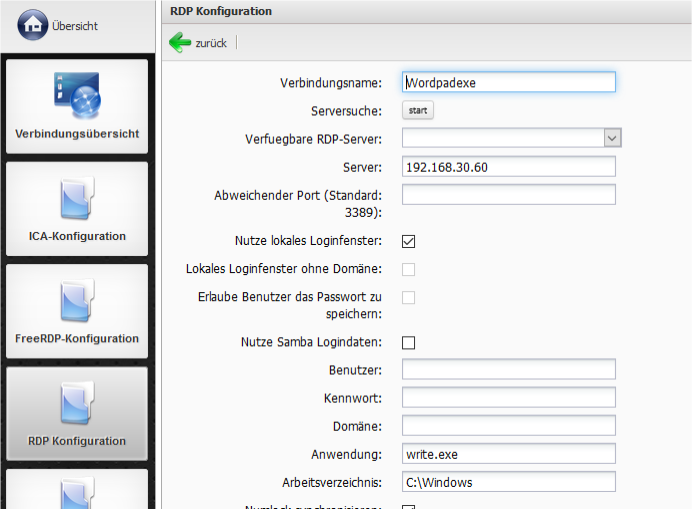Expand the Verfuegbare RDP-Server dropdown
Screen dimensions: 695x509
612,138
